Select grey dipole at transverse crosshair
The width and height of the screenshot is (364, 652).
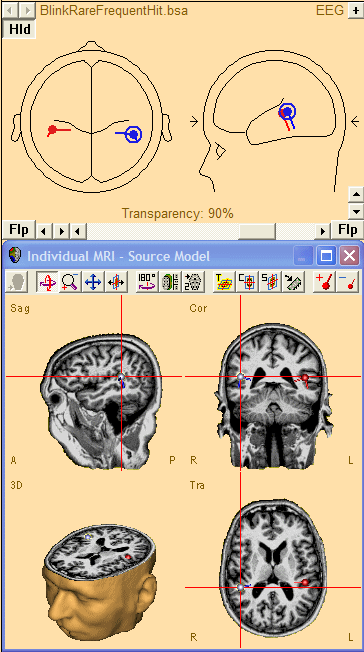[x=240, y=588]
